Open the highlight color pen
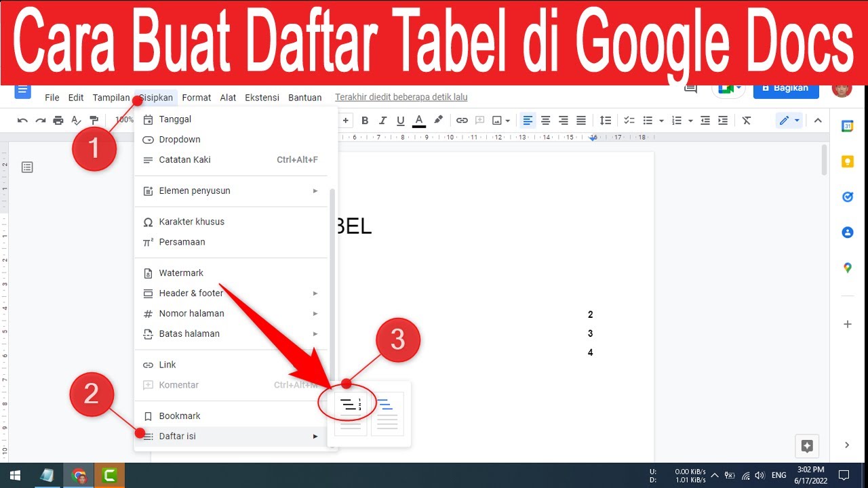 (x=438, y=121)
